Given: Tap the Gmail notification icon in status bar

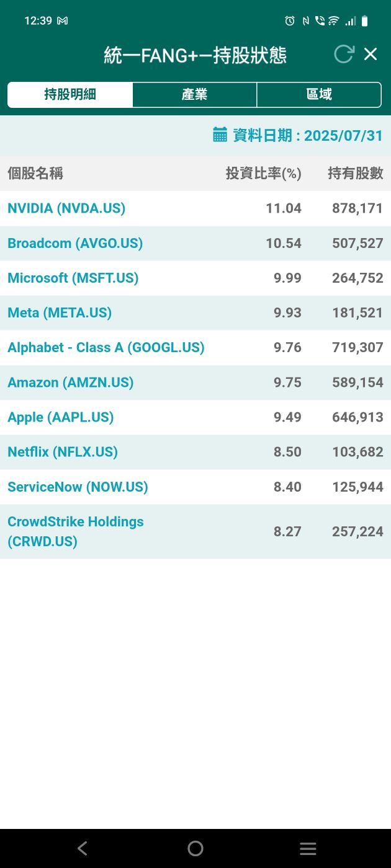Looking at the screenshot, I should (62, 20).
